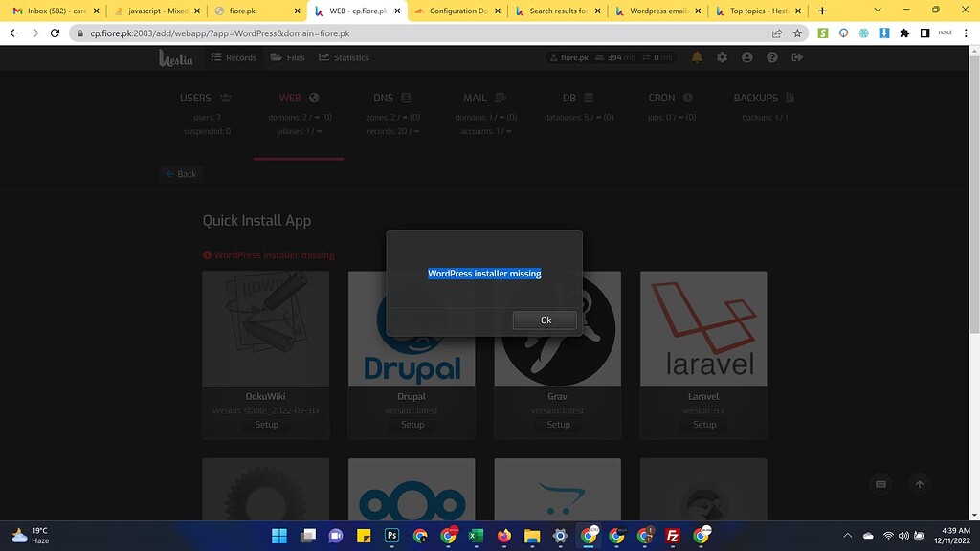Viewport: 980px width, 551px height.
Task: Open the CRON jobs icon
Action: click(x=689, y=97)
